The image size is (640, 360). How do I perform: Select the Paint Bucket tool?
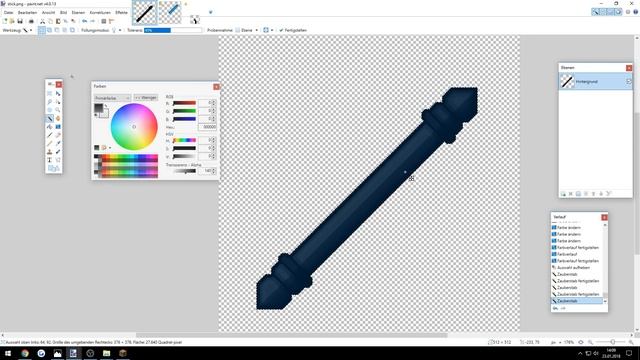(50, 127)
